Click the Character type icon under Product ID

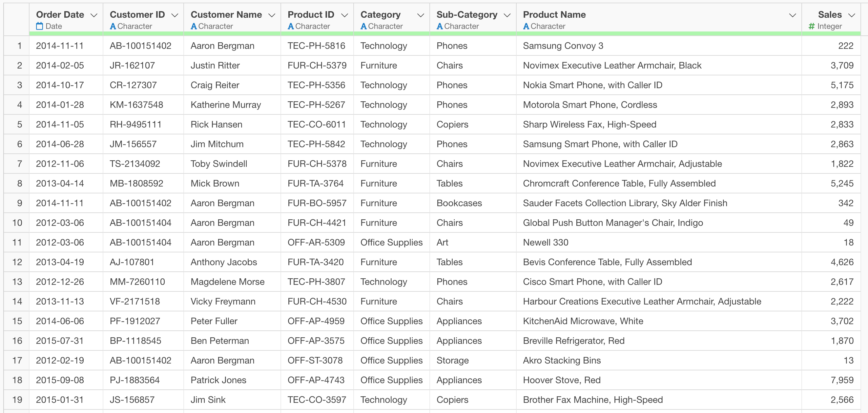coord(291,26)
